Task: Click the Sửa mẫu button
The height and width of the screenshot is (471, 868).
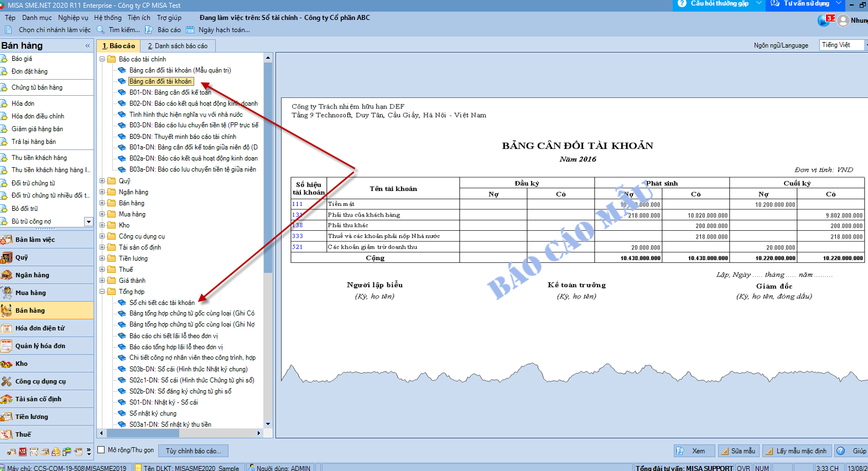Action: pos(739,451)
